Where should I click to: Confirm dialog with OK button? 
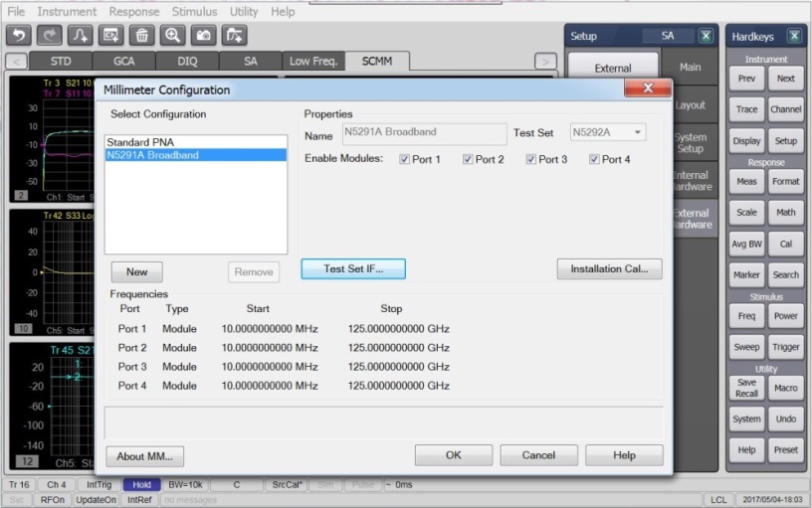coord(454,455)
